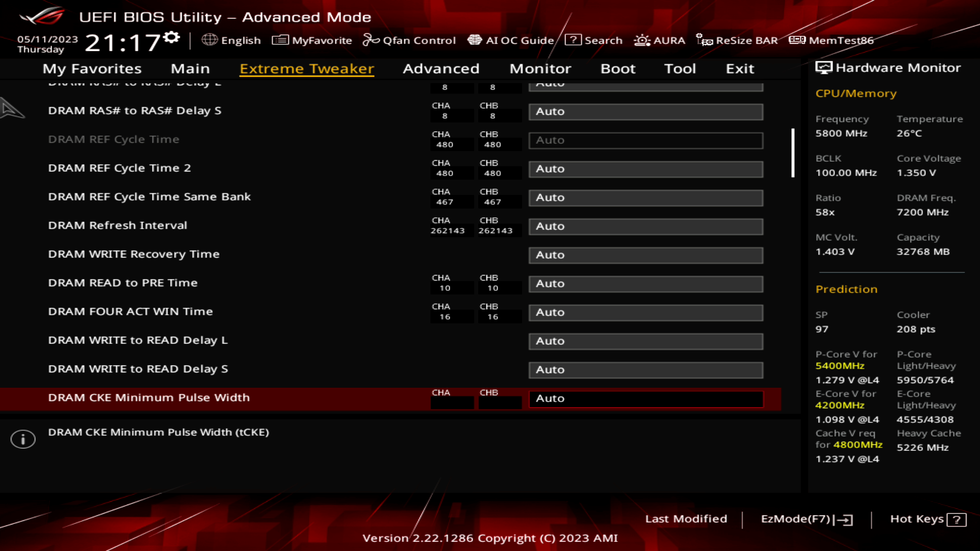Click Auto field for DRAM CKE Minimum Pulse Width
The width and height of the screenshot is (980, 551).
pyautogui.click(x=646, y=398)
